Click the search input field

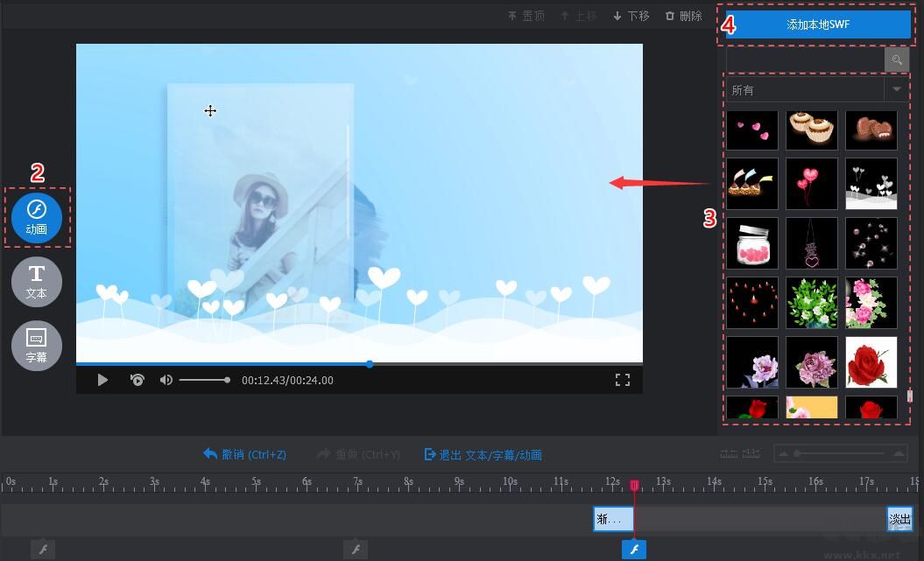[x=804, y=60]
